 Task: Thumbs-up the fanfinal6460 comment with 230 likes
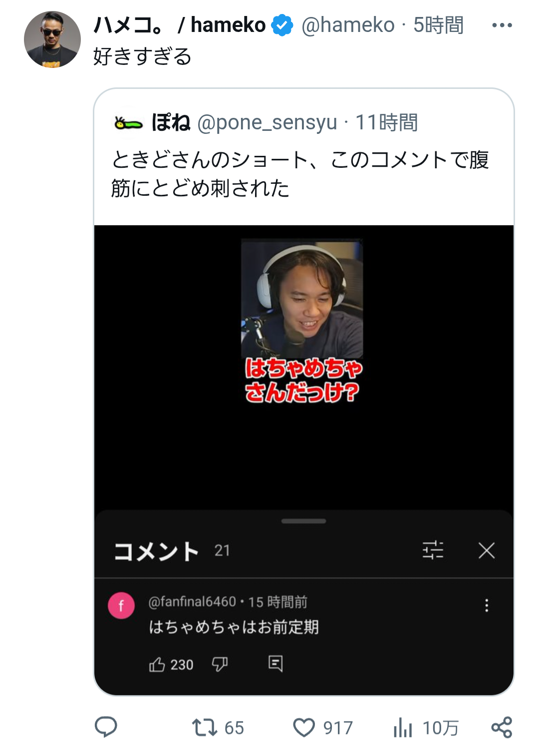point(157,665)
